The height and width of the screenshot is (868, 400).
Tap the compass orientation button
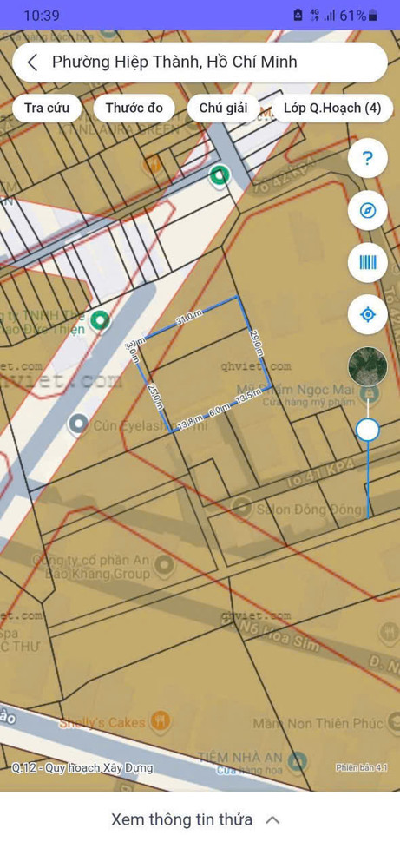(x=367, y=211)
